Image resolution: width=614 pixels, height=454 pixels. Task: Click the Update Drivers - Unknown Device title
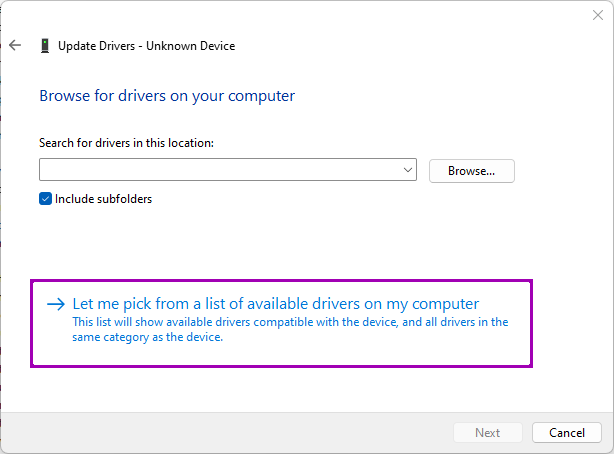(x=146, y=46)
